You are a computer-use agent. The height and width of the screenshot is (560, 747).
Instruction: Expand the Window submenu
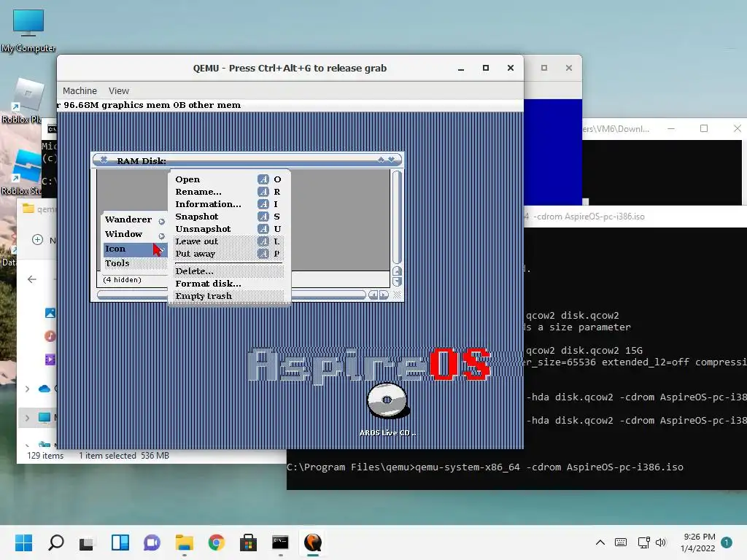[x=134, y=234]
